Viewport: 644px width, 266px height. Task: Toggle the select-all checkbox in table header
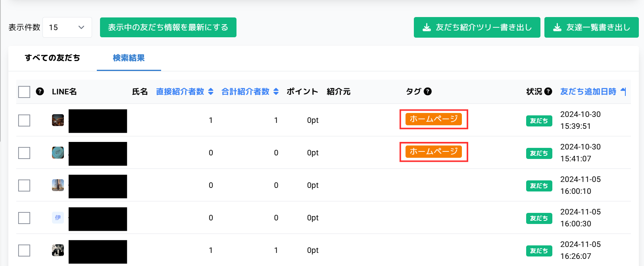tap(24, 92)
